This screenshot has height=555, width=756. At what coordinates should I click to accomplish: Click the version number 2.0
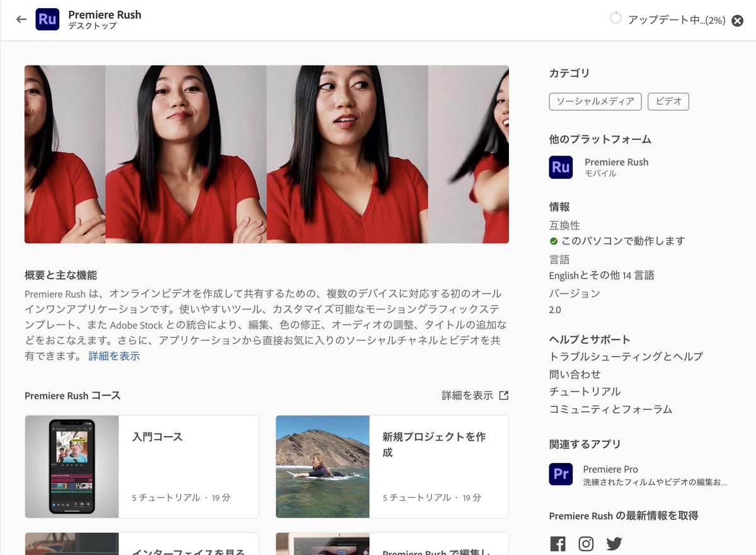pos(555,310)
